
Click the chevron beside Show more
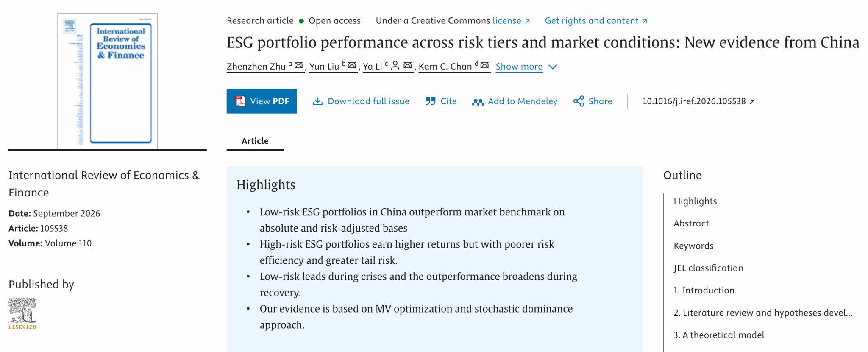[x=553, y=67]
